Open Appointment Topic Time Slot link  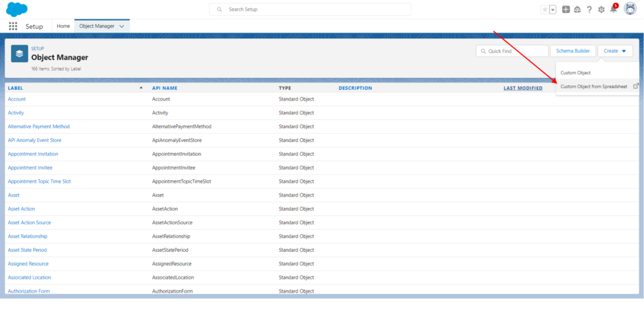click(x=40, y=182)
